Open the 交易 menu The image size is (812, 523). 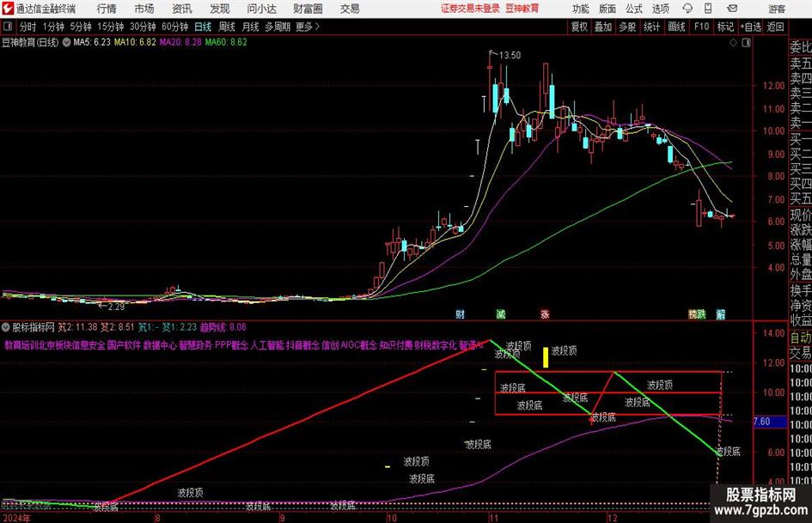pyautogui.click(x=350, y=9)
